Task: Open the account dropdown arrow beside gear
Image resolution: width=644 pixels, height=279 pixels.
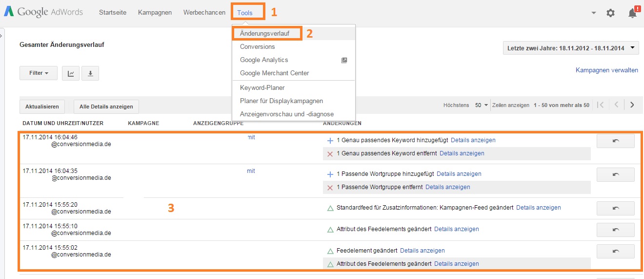Action: tap(594, 13)
